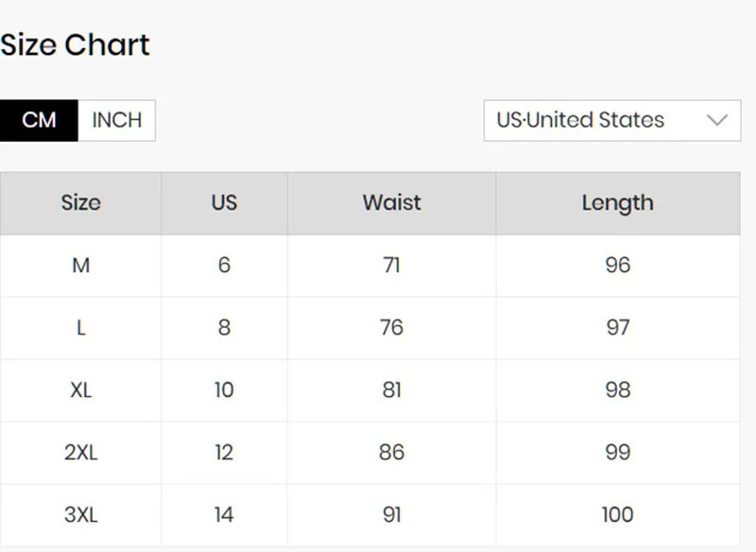Click US size 6 cell

tap(224, 265)
